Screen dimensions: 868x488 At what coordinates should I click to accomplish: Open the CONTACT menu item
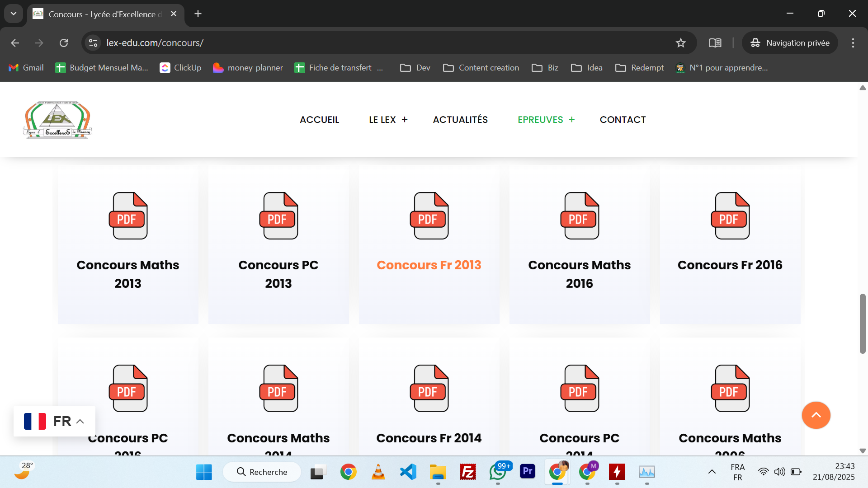click(623, 120)
